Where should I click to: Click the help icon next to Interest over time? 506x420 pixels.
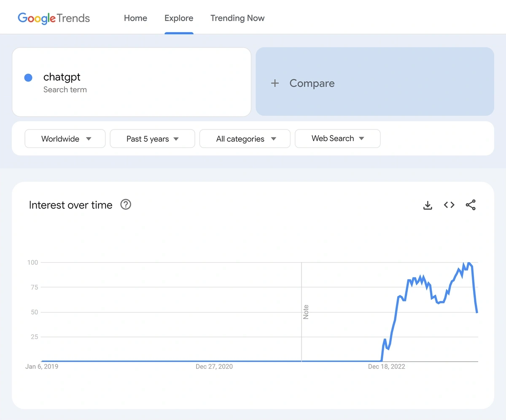[x=126, y=205]
